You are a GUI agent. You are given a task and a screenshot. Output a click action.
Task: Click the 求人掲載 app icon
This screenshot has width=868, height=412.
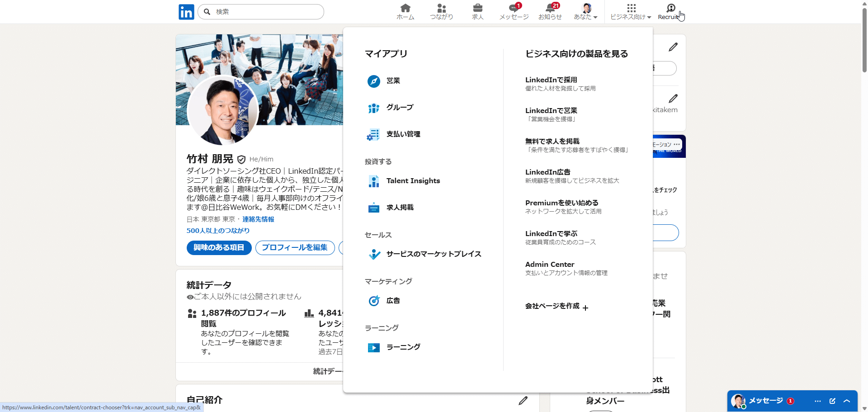[374, 208]
